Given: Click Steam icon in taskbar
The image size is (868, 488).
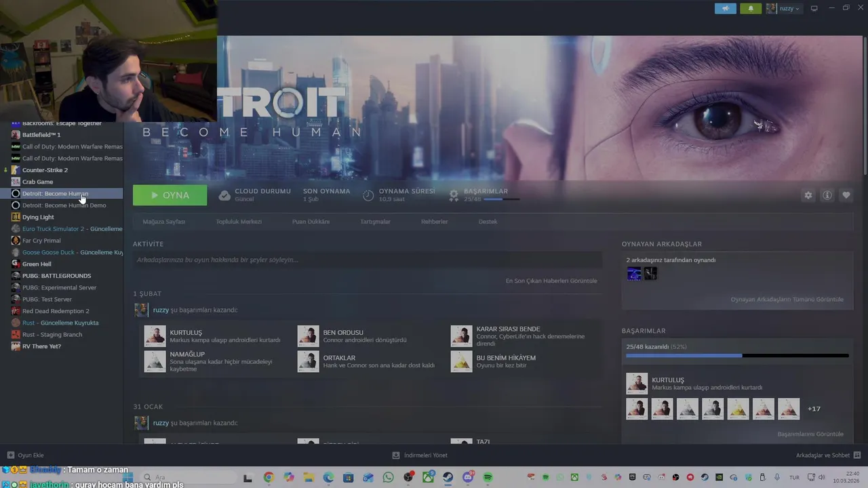Looking at the screenshot, I should click(448, 477).
